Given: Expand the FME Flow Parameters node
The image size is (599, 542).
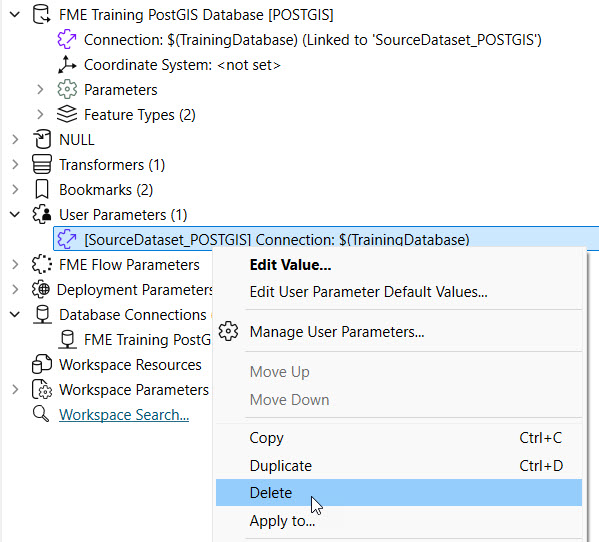Looking at the screenshot, I should tap(15, 264).
